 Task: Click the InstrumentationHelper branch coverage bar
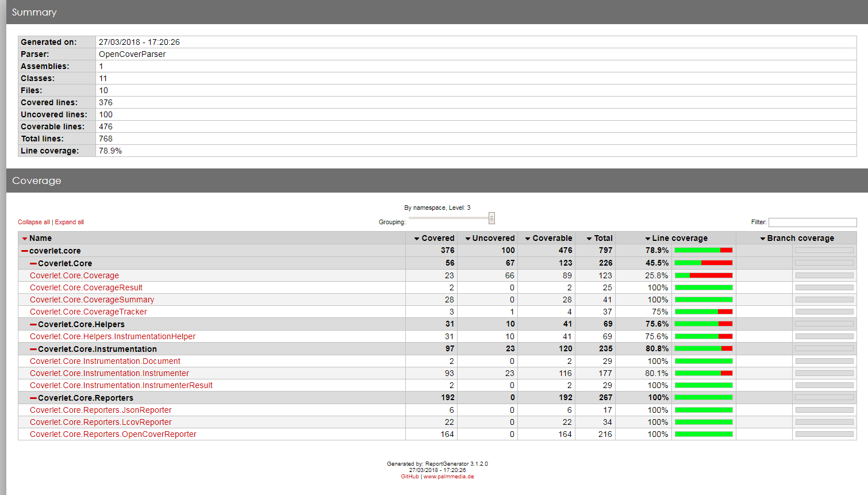pyautogui.click(x=824, y=336)
